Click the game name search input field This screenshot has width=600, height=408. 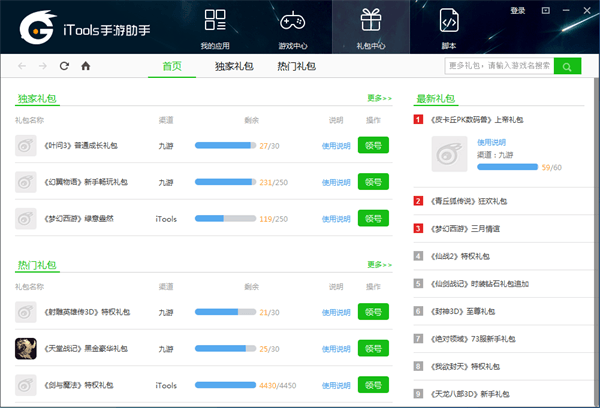pyautogui.click(x=498, y=66)
